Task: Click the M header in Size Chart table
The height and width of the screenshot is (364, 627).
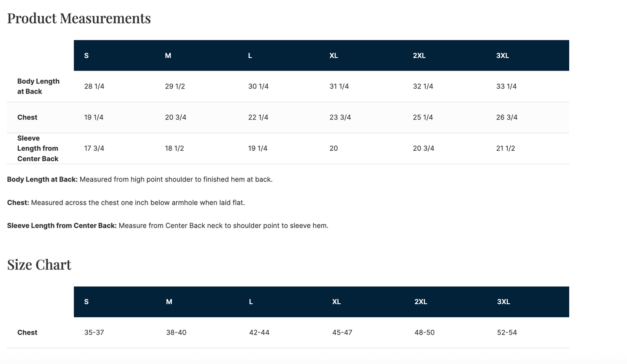Action: click(169, 302)
